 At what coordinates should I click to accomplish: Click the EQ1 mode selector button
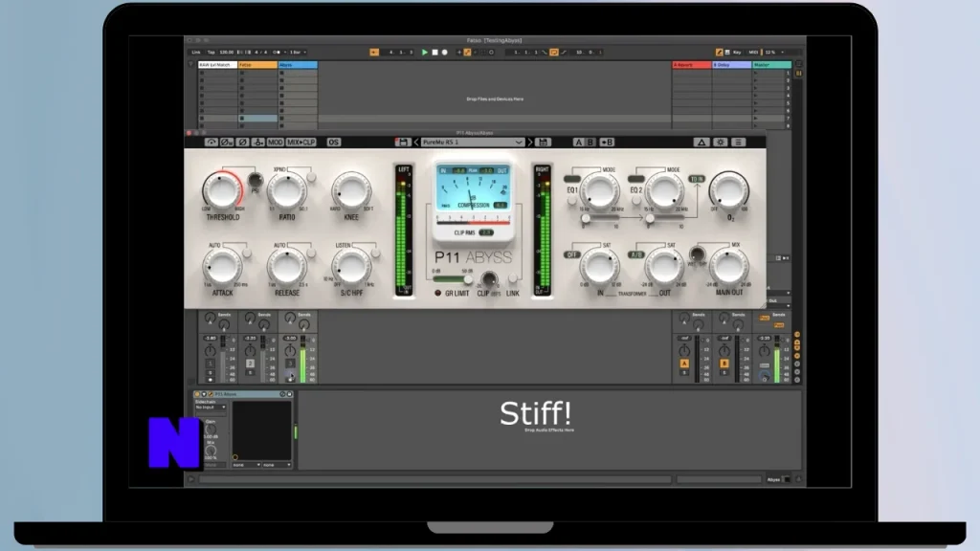(x=572, y=179)
